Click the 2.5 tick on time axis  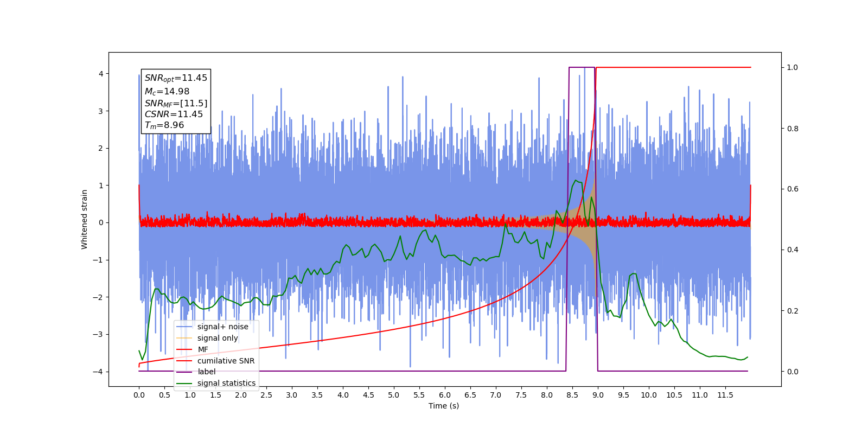click(266, 395)
